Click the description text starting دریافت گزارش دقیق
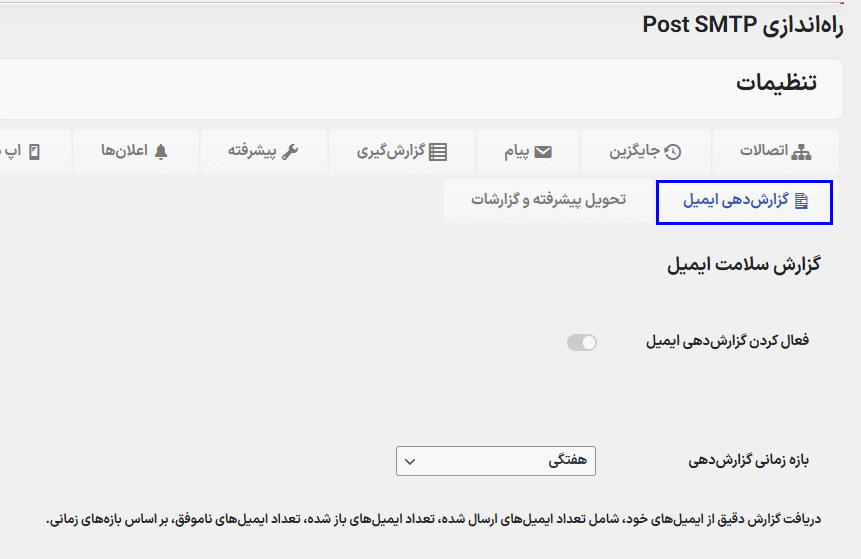 [434, 519]
